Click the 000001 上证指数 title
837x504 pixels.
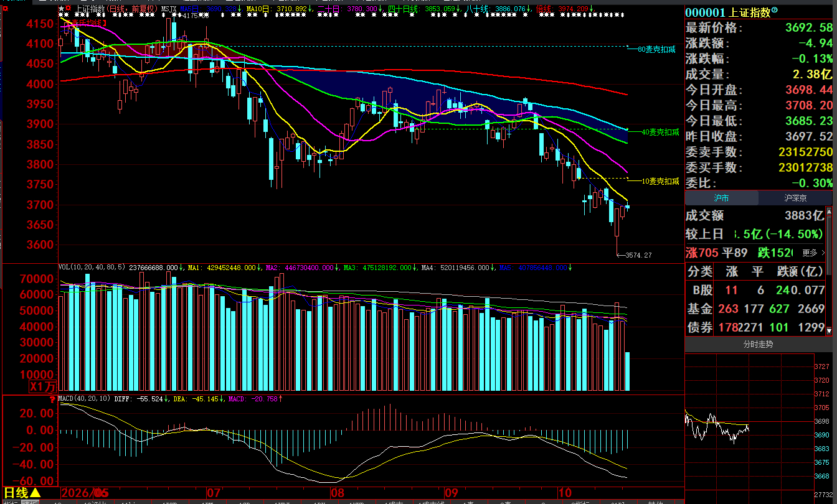tap(728, 12)
